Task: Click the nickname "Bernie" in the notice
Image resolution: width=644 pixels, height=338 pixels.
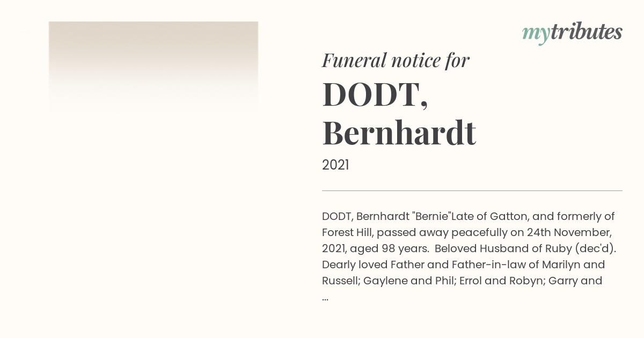Action: 431,216
